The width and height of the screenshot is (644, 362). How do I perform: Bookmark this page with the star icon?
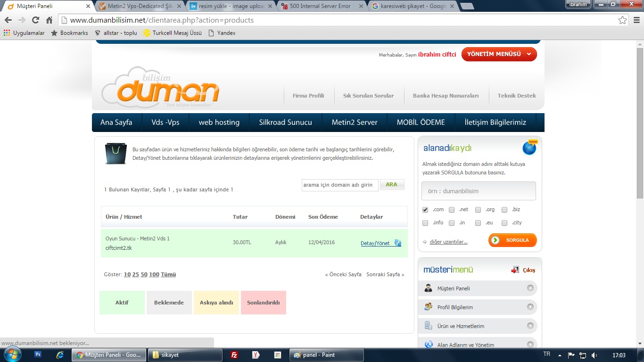(623, 20)
